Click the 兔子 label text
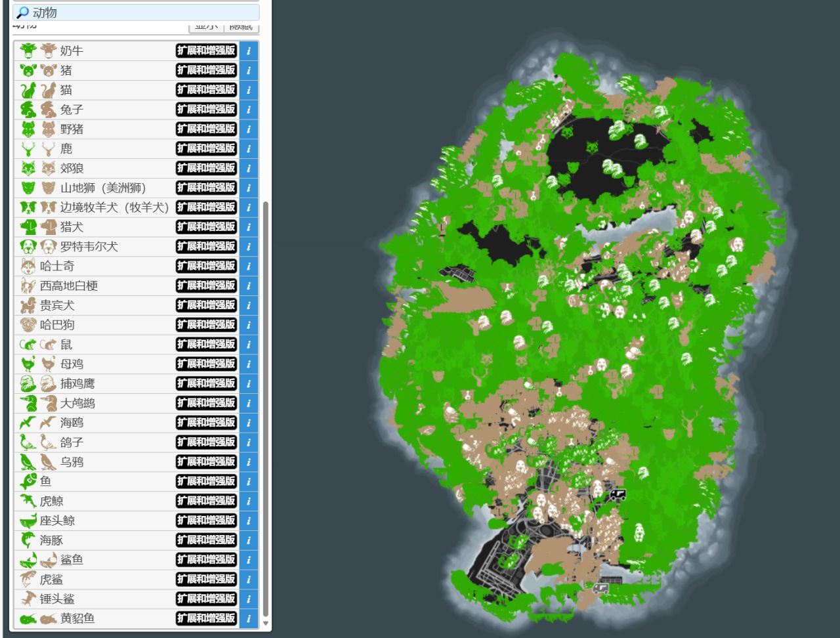The height and width of the screenshot is (638, 840). coord(72,110)
